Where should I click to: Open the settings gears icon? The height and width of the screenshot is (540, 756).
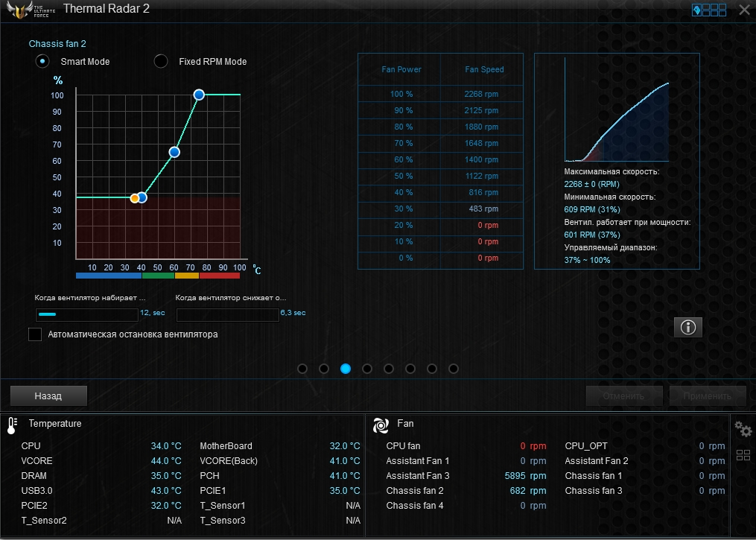pyautogui.click(x=743, y=428)
